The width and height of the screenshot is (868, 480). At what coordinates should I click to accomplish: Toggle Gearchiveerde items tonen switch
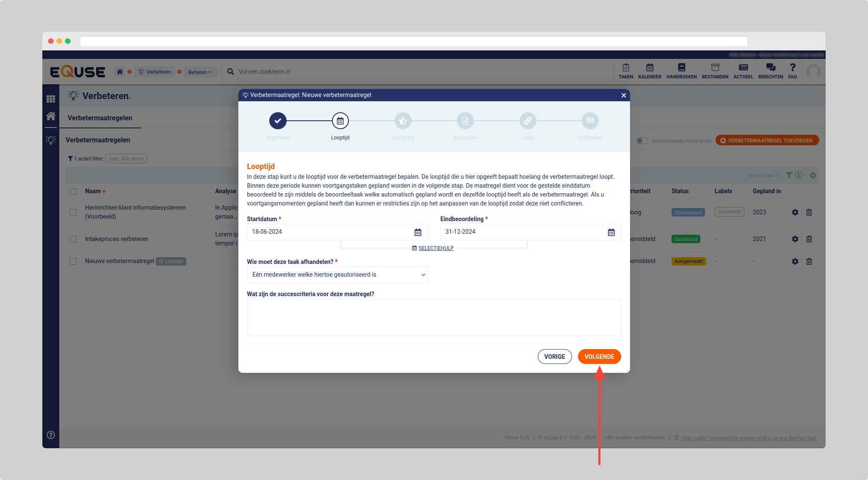[x=642, y=141]
